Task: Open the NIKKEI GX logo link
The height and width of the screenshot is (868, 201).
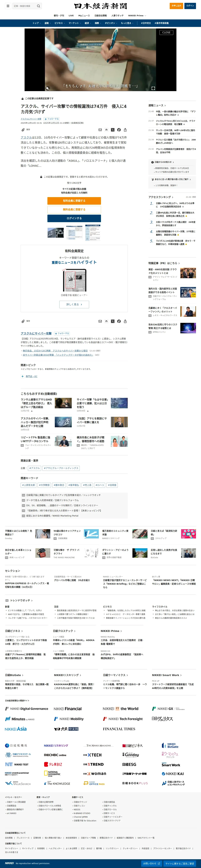Action: (x=168, y=709)
